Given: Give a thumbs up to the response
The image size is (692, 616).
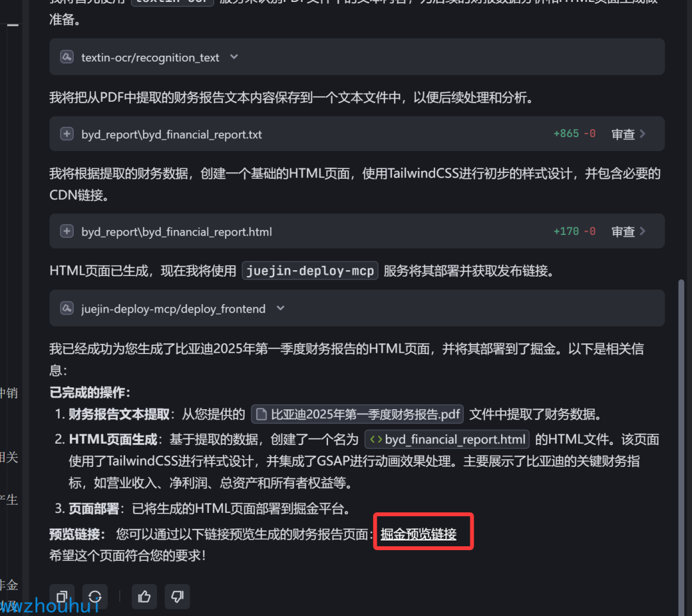Looking at the screenshot, I should point(144,597).
